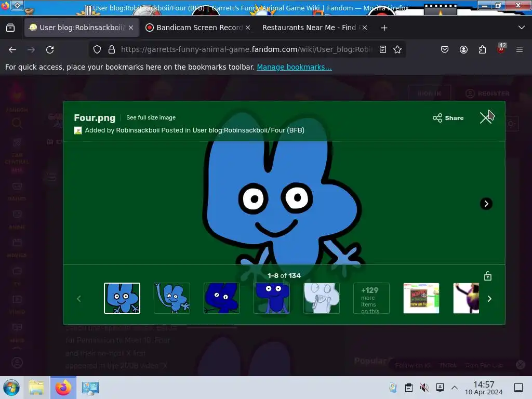The height and width of the screenshot is (399, 532).
Task: Go back to the previous page
Action: click(x=12, y=49)
